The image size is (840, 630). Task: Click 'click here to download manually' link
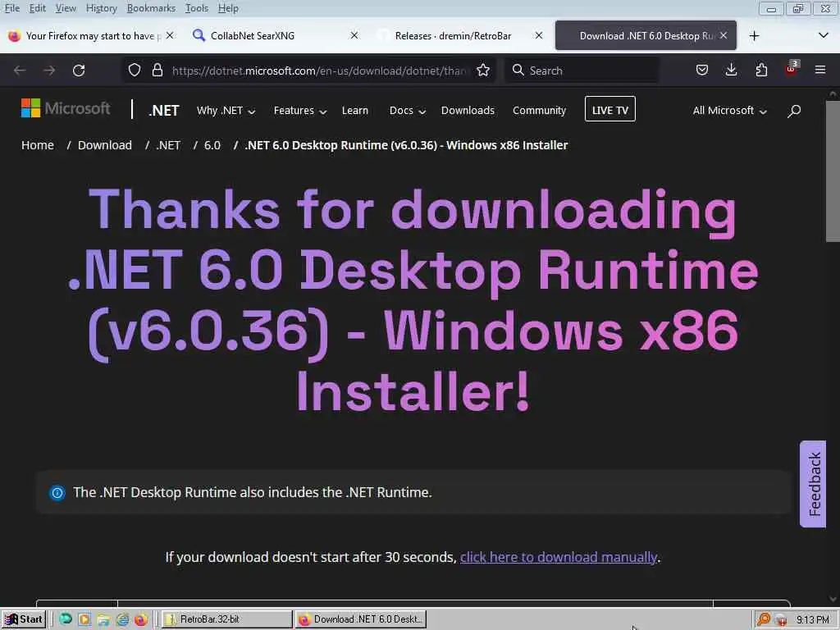click(558, 557)
